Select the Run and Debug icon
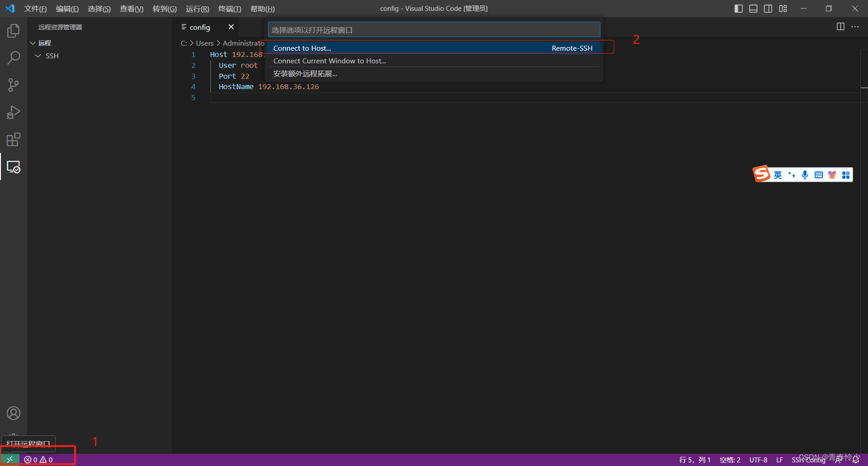The width and height of the screenshot is (868, 466). pos(13,112)
